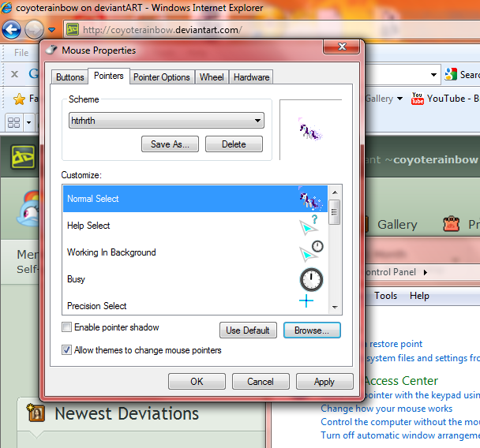Enable pointer shadow checkbox
Screen dimensions: 480x448
click(66, 327)
